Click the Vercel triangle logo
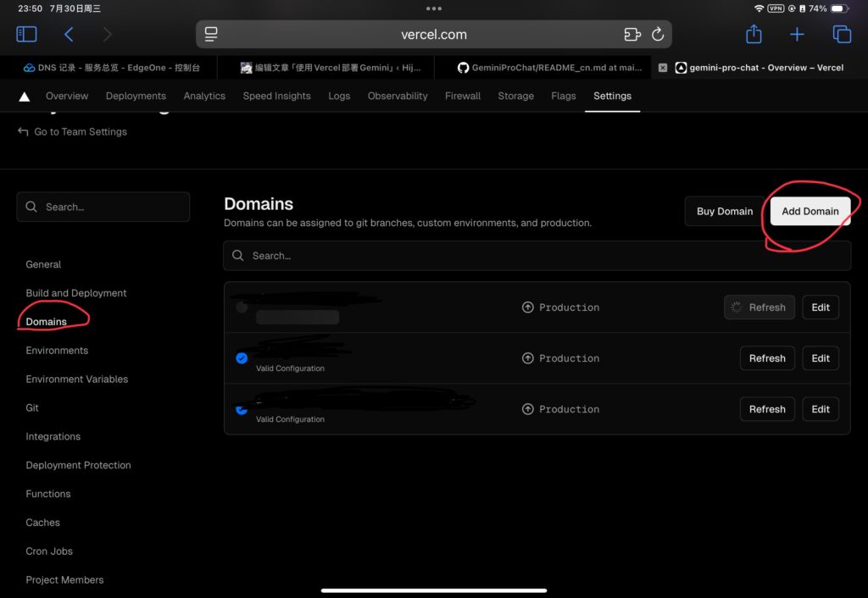The height and width of the screenshot is (598, 868). (25, 97)
